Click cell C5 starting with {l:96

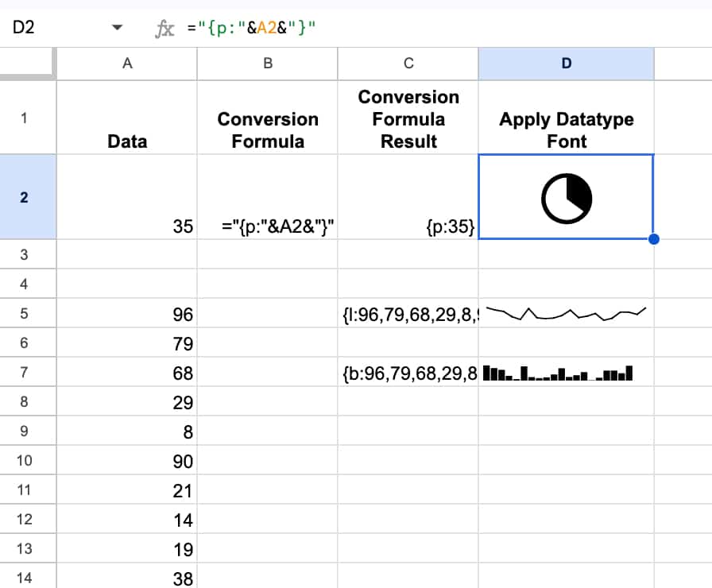pos(408,313)
